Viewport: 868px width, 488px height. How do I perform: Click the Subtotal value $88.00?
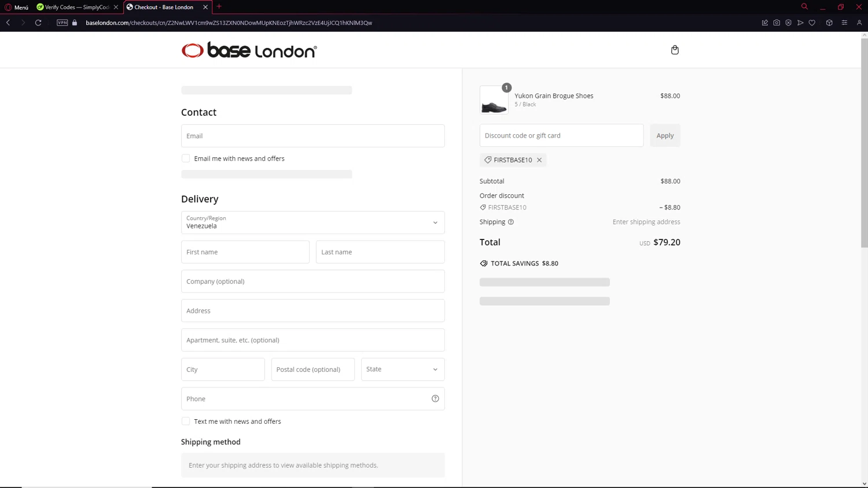(x=670, y=181)
